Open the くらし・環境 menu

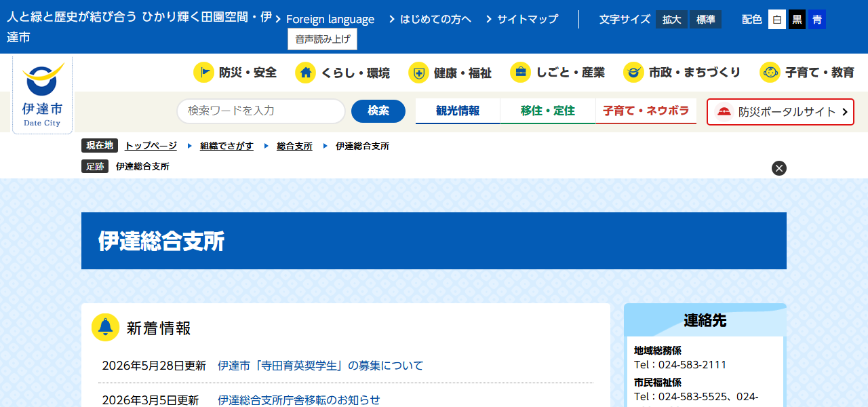342,72
